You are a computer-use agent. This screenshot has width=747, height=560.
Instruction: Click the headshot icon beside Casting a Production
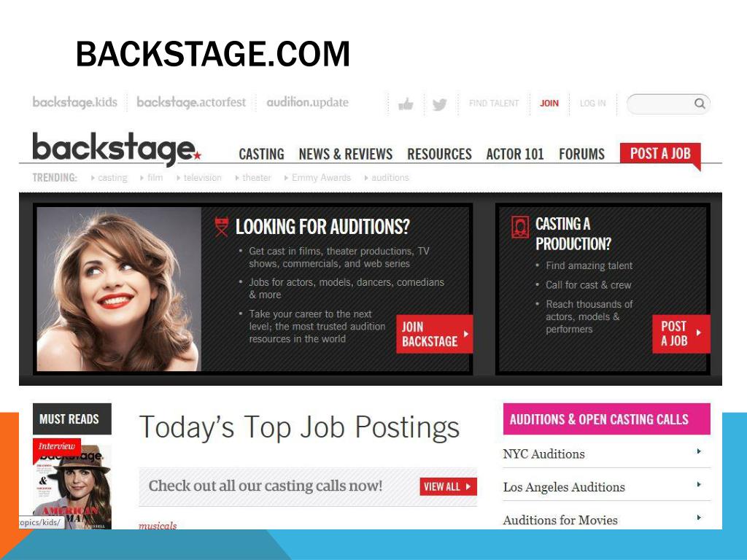point(519,227)
